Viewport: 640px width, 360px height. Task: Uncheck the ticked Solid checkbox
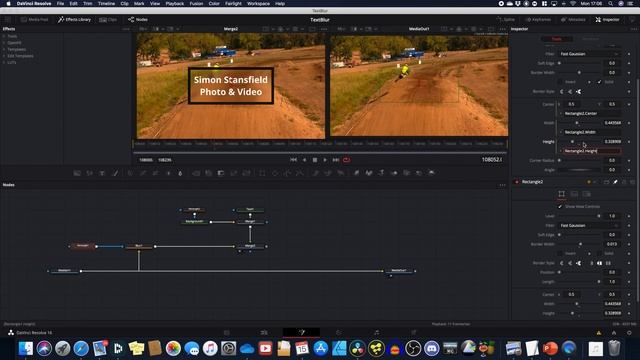[x=599, y=82]
